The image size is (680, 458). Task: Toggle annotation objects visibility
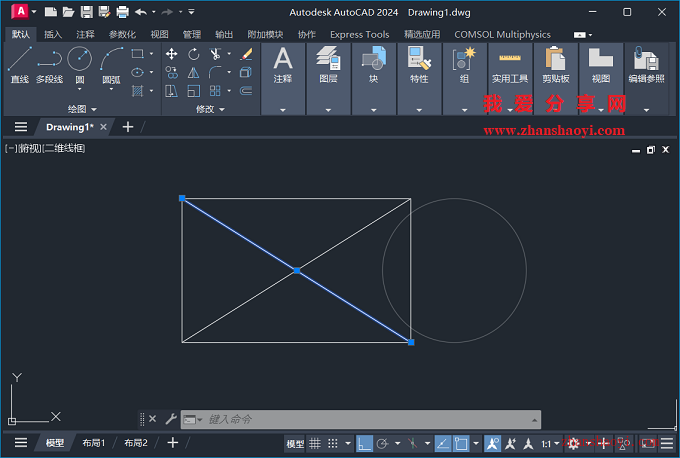coord(492,443)
